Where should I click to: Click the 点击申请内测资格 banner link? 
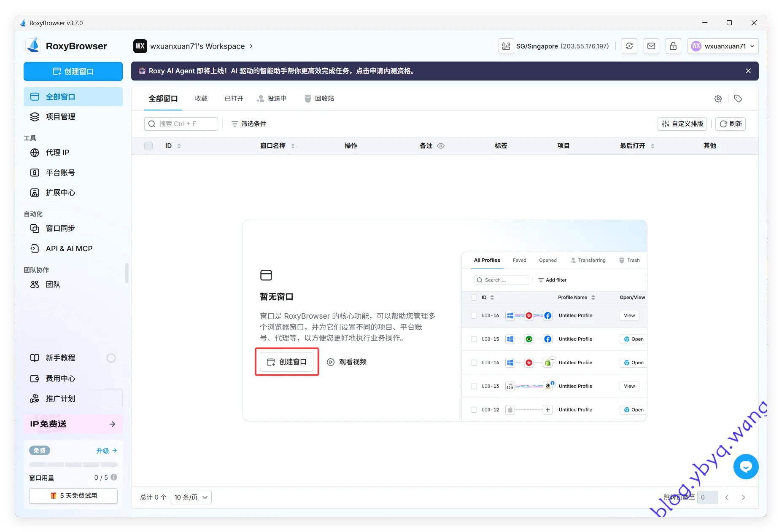[x=383, y=71]
